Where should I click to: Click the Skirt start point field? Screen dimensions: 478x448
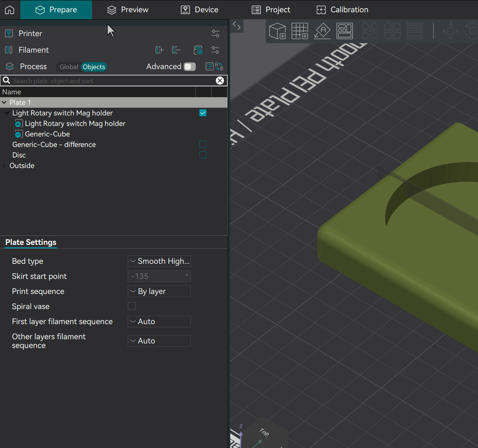point(159,276)
